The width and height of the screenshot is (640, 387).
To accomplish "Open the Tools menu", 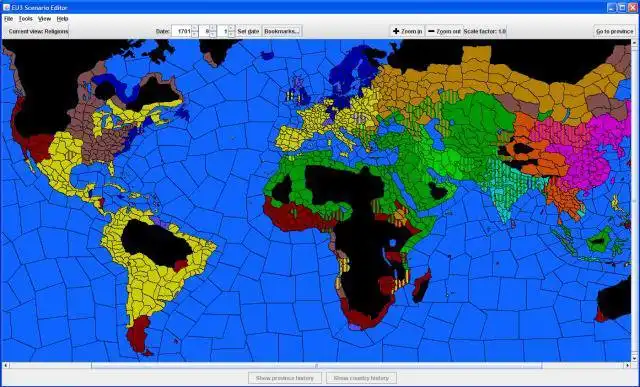I will point(25,19).
